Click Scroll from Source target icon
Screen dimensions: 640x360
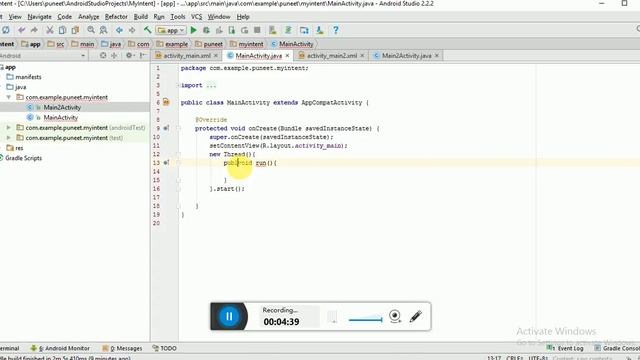pos(103,56)
